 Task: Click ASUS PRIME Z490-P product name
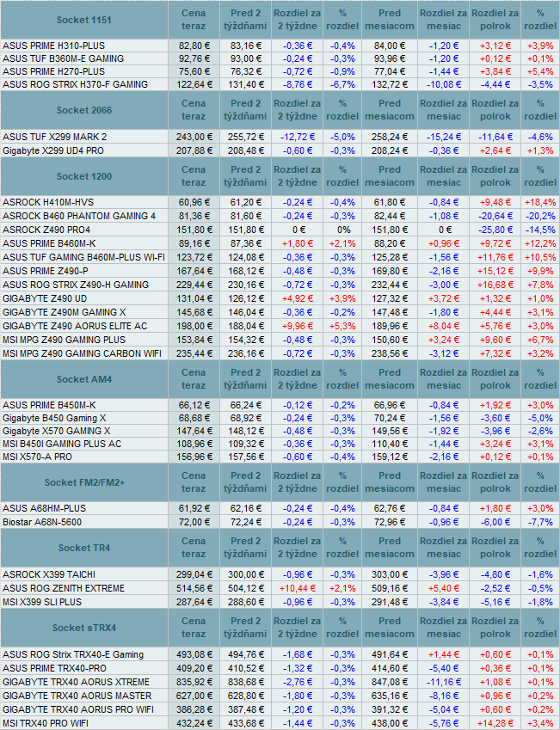46,271
